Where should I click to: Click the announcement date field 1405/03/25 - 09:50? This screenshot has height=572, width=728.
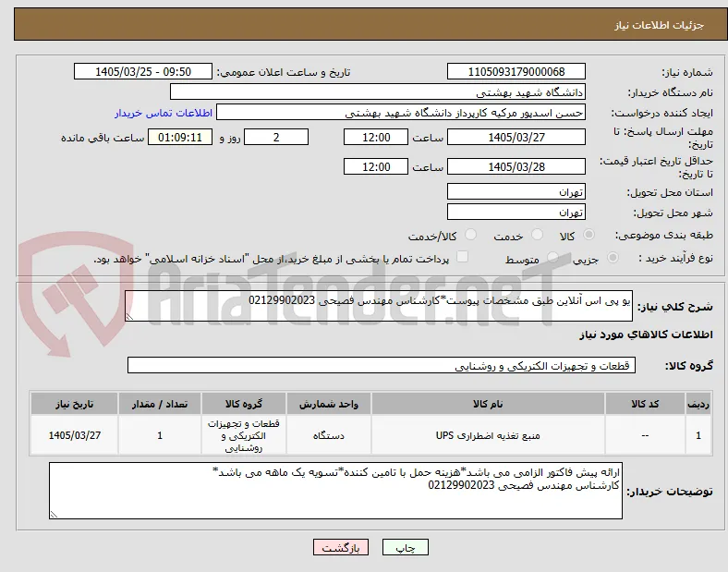tap(143, 71)
